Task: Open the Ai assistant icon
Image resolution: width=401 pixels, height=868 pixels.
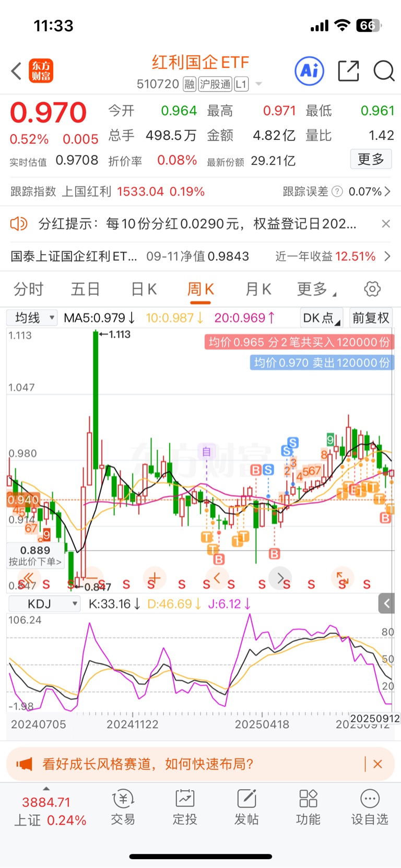Action: (310, 70)
